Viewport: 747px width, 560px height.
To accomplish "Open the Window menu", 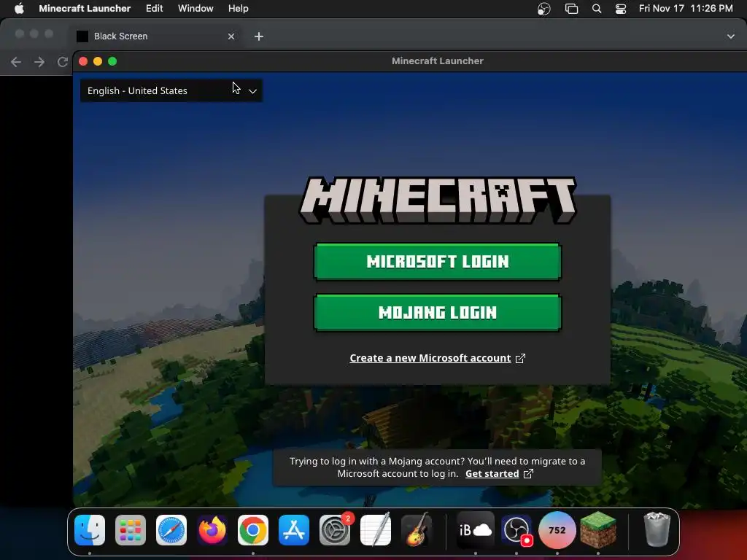I will 196,8.
